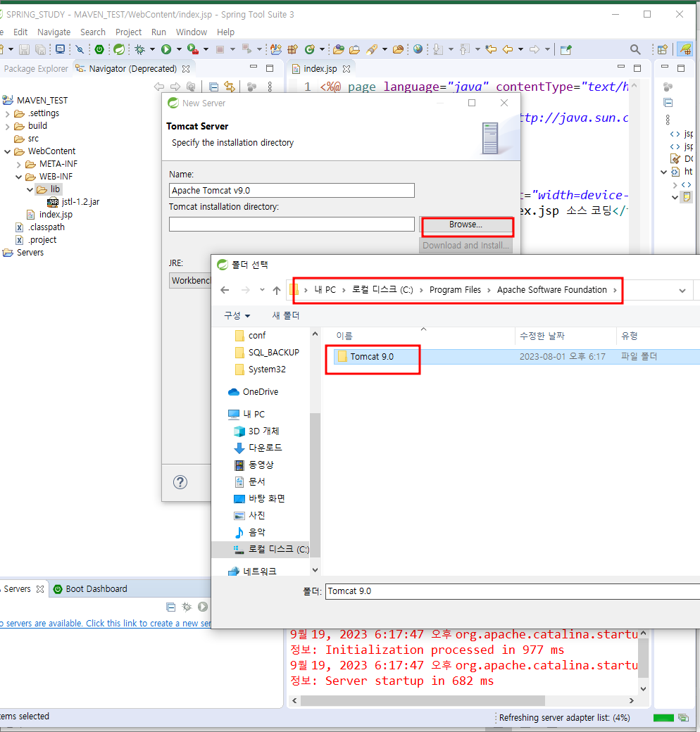Click Apache Software Foundation in breadcrumb
Viewport: 700px width, 732px height.
[x=552, y=290]
